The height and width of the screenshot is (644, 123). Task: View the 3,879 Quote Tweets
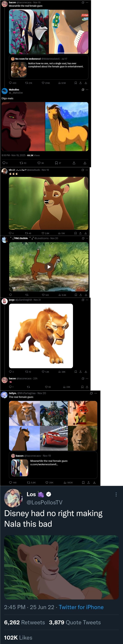click(x=75, y=623)
